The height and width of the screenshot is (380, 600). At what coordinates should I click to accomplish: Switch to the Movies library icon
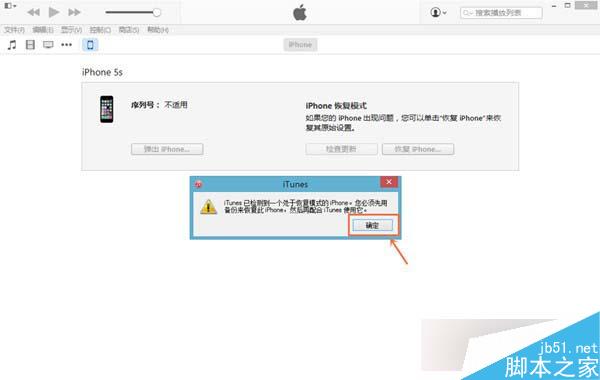30,45
